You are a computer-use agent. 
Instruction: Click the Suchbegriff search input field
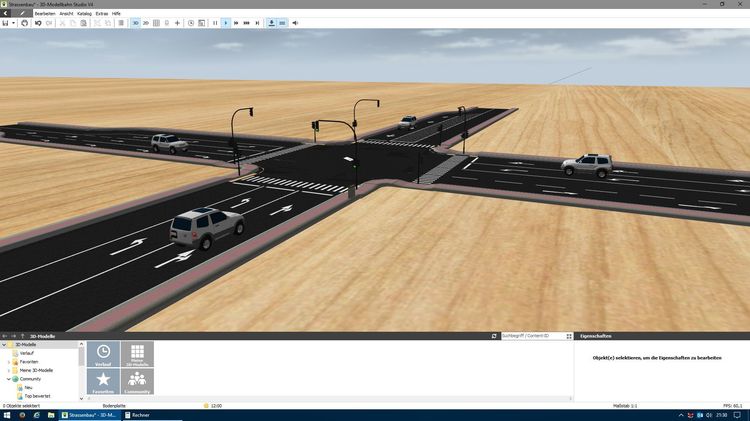(531, 336)
